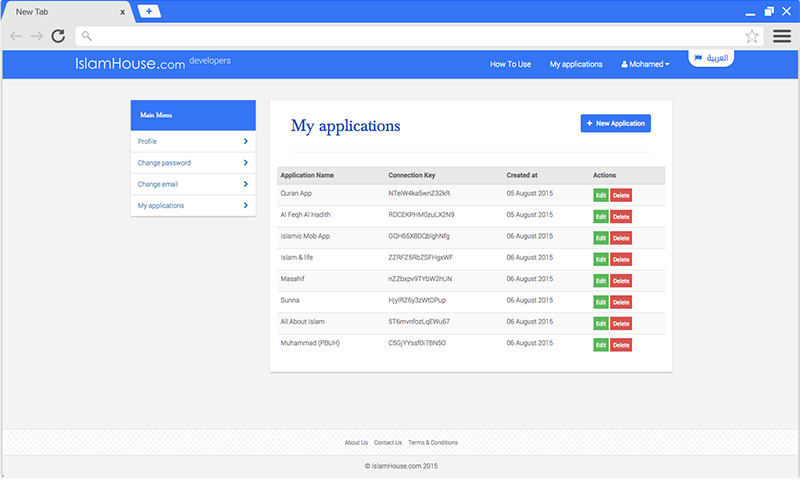Delete the Islam & life application
The image size is (800, 480).
[621, 260]
